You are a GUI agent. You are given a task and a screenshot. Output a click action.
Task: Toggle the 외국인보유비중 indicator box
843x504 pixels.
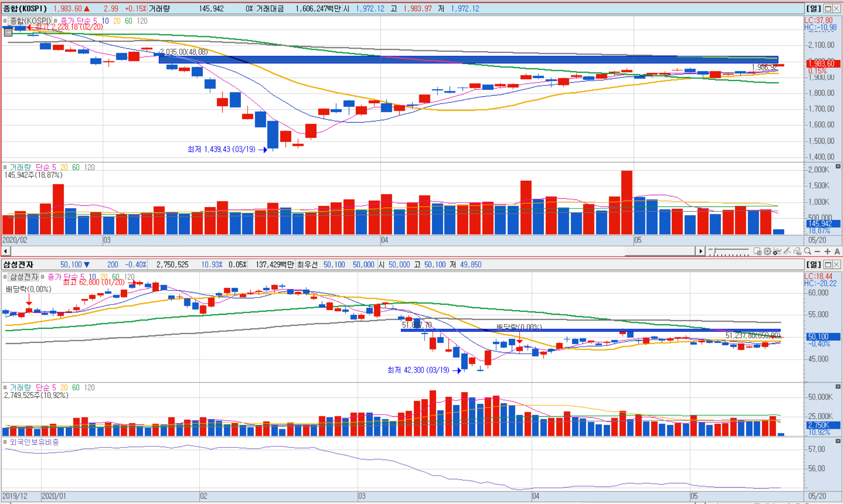pyautogui.click(x=5, y=442)
